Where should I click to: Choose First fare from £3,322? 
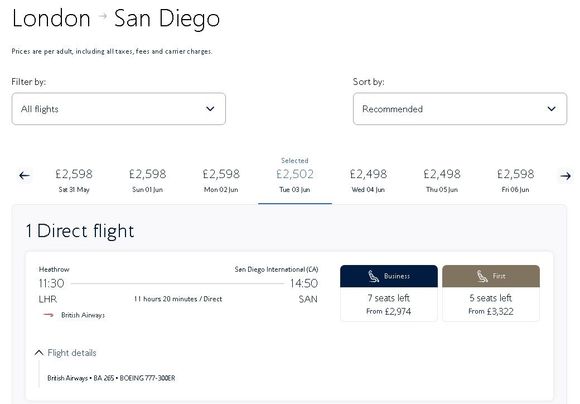(491, 293)
